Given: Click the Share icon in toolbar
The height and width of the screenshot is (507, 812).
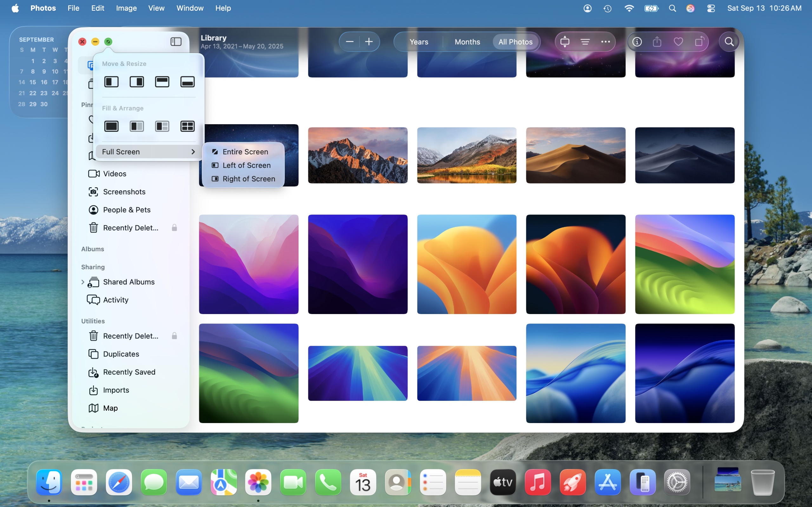Looking at the screenshot, I should coord(657,42).
